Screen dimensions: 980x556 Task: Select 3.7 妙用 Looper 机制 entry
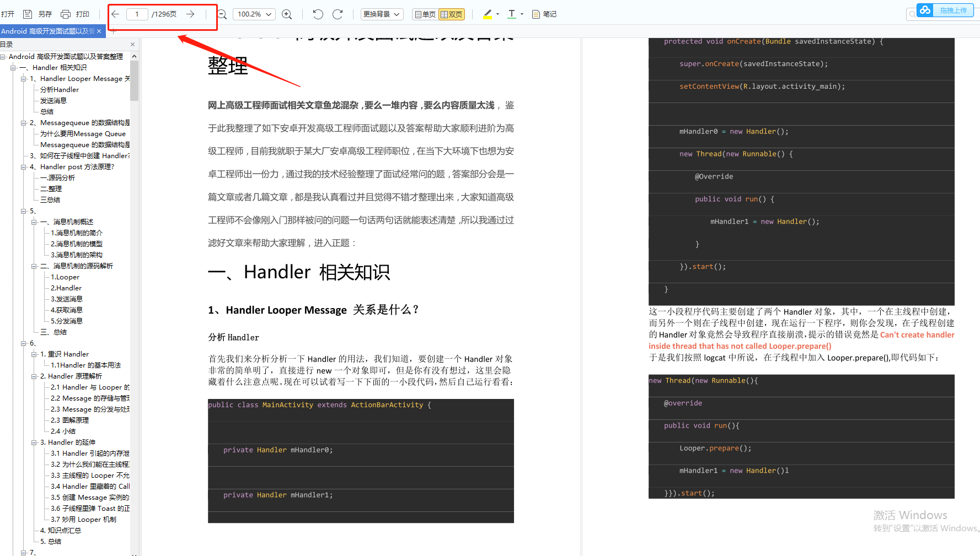[x=83, y=519]
